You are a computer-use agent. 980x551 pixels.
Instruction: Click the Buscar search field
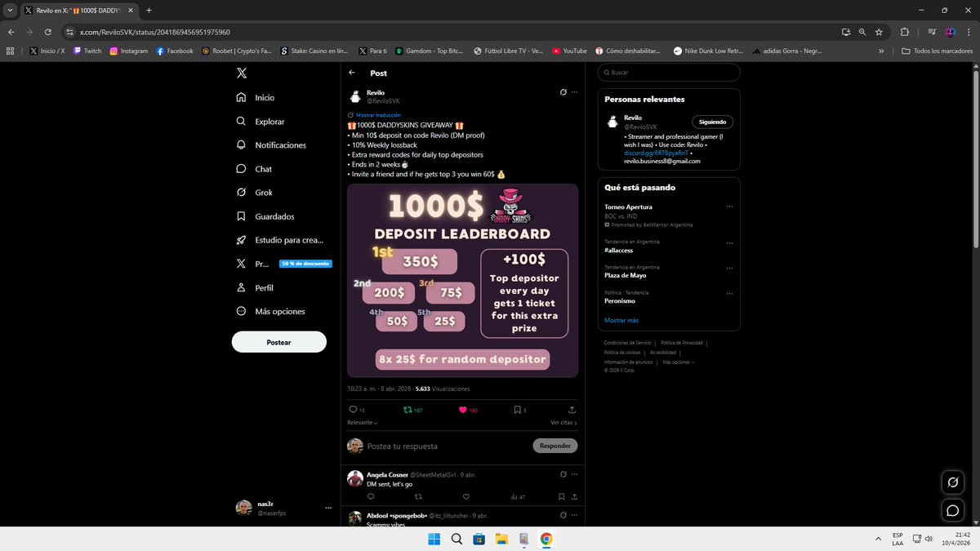[x=668, y=73]
